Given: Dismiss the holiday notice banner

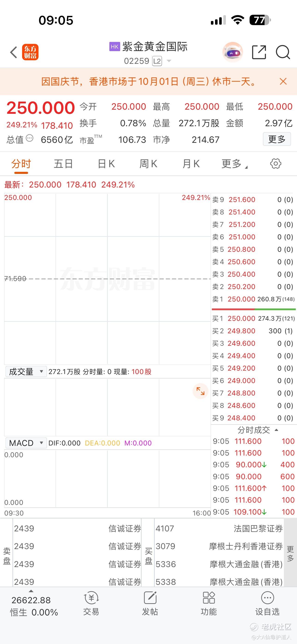Looking at the screenshot, I should coord(283,82).
